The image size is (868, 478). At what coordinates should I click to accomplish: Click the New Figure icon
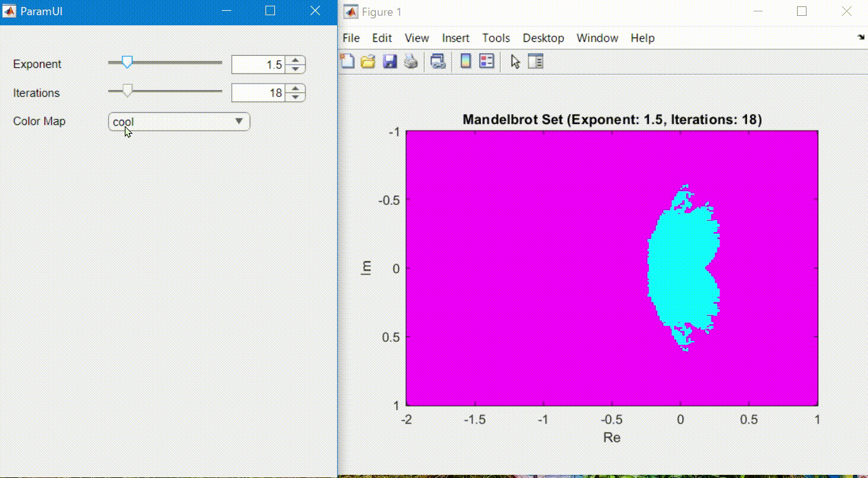[347, 61]
